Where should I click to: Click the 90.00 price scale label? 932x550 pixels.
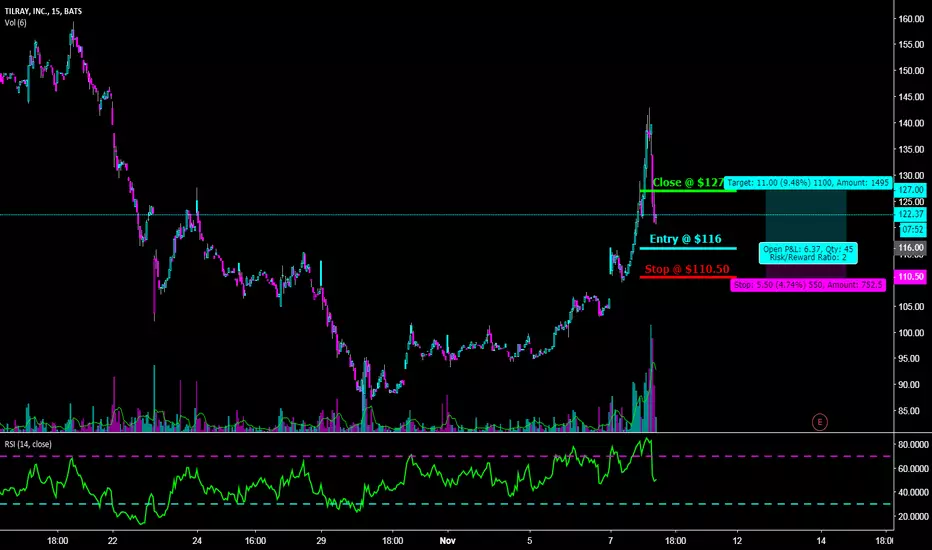pyautogui.click(x=911, y=385)
